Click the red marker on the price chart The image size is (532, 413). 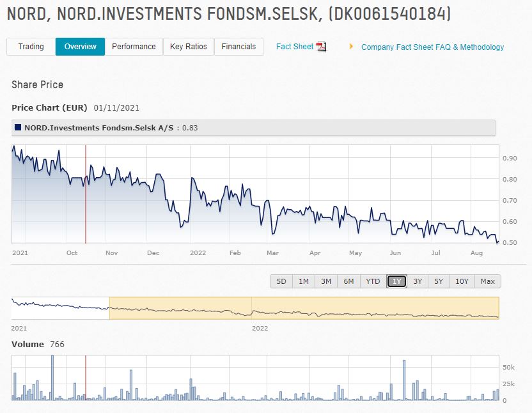(87, 195)
